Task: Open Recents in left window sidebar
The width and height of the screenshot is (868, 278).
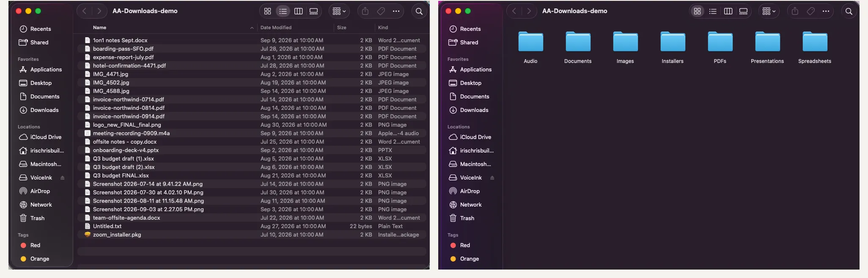Action: click(41, 29)
